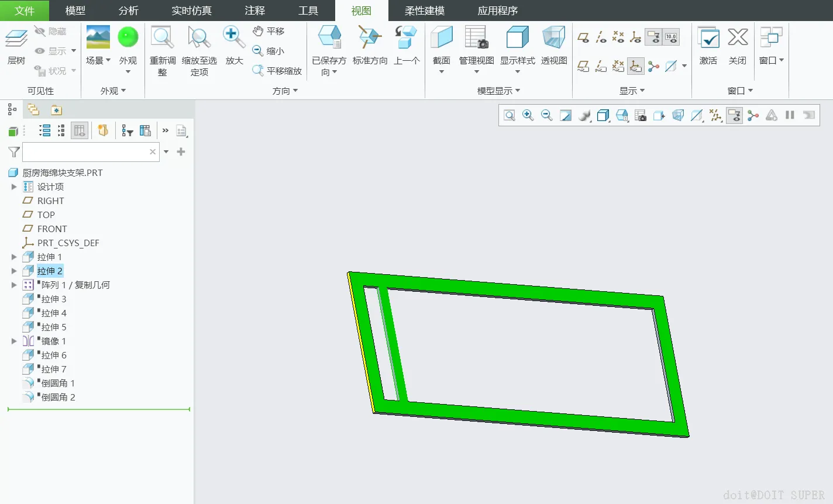Open the 文件 file menu
833x504 pixels.
[x=25, y=11]
